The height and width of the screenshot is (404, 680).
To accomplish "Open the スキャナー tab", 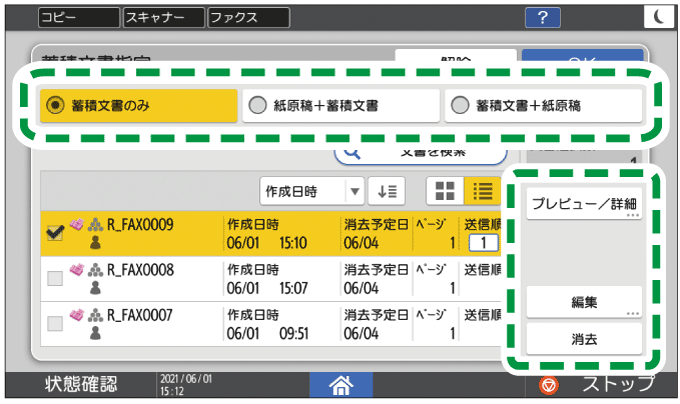I will pos(163,17).
